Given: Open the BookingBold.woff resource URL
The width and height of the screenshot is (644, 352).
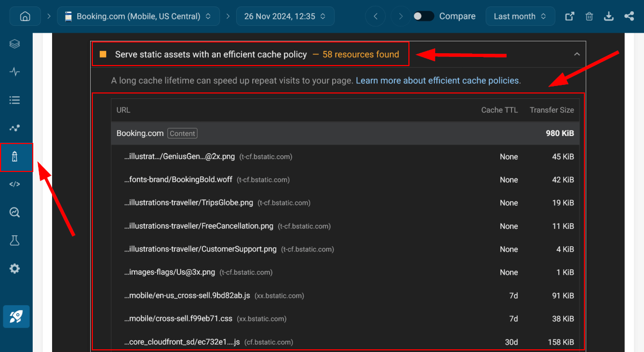Looking at the screenshot, I should (178, 180).
